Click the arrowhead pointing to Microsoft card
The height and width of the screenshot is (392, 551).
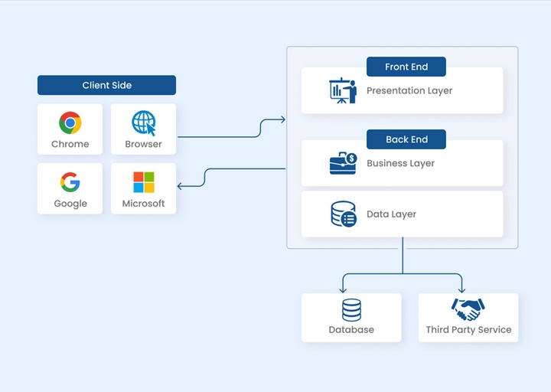coord(180,186)
